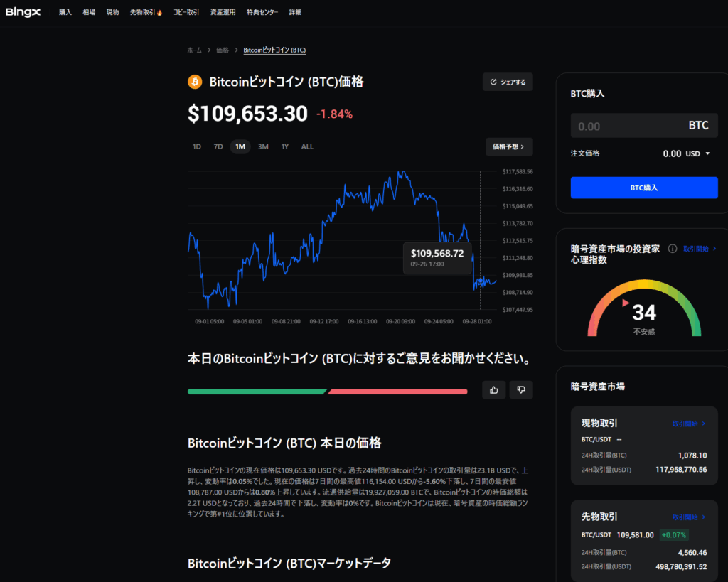
Task: Select the 1D chart range
Action: (x=197, y=146)
